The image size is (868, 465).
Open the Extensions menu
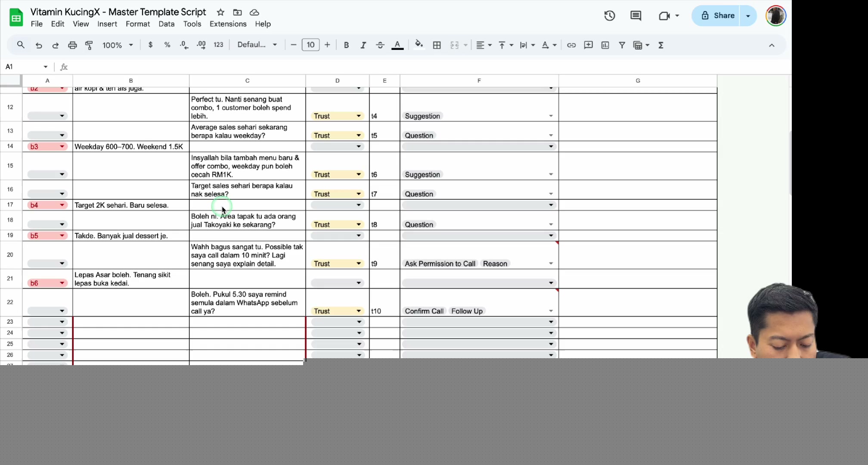coord(228,24)
